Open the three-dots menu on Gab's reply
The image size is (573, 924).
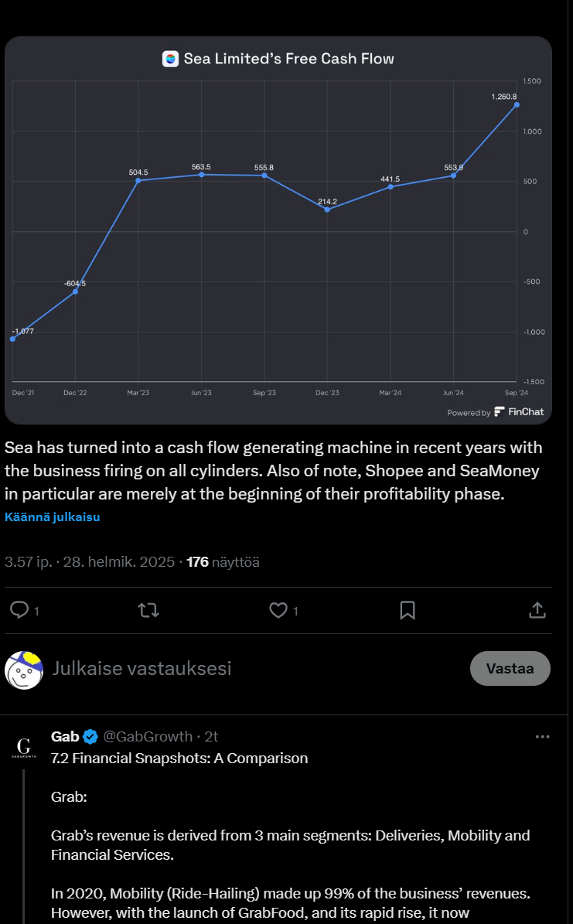(543, 736)
